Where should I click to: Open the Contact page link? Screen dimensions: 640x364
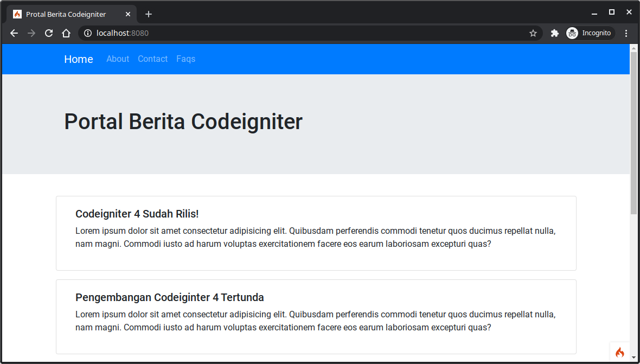pos(152,59)
